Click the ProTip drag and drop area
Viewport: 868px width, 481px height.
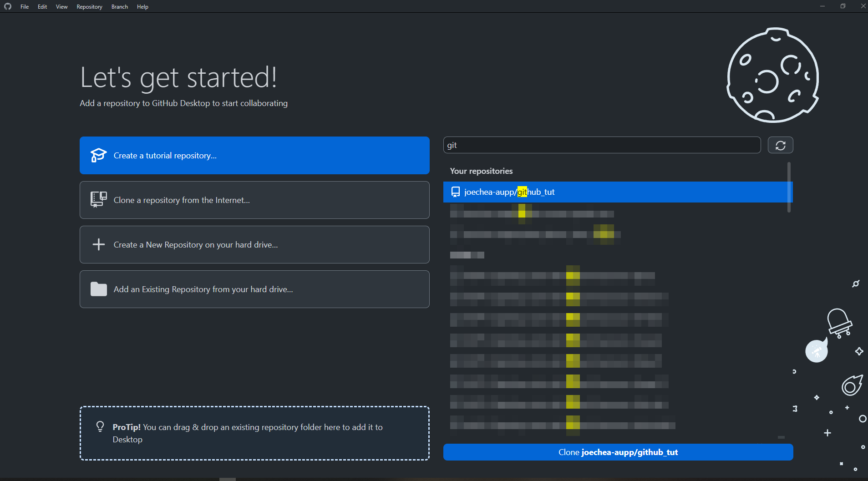[x=254, y=433]
